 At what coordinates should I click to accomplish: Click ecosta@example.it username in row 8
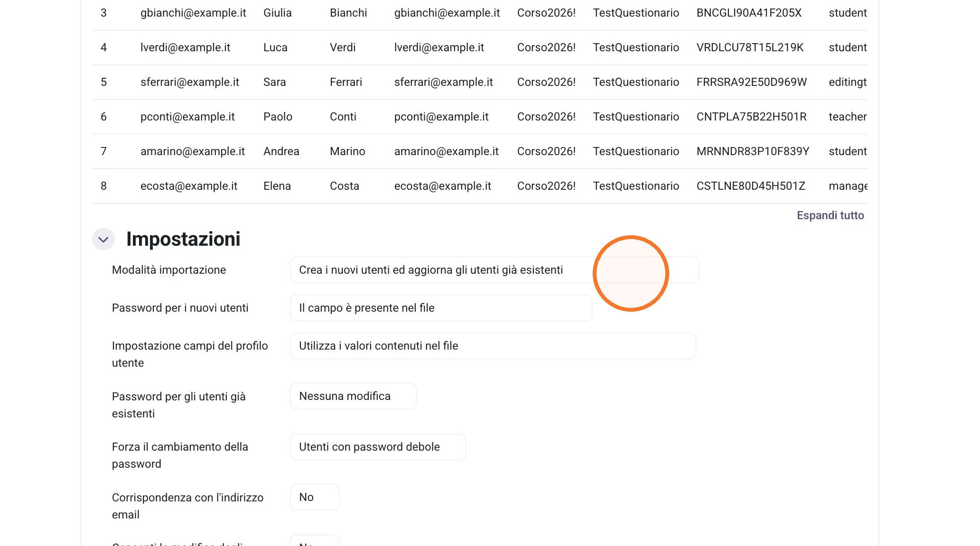[x=189, y=186]
